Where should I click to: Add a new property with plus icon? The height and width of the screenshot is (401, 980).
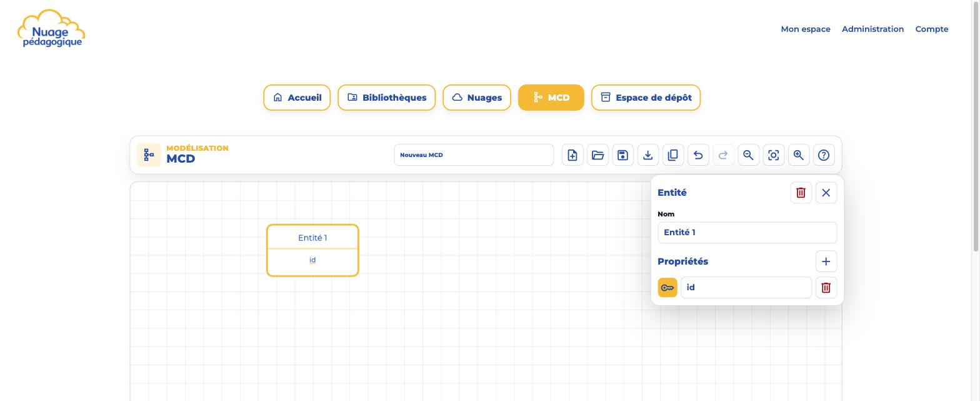(826, 261)
